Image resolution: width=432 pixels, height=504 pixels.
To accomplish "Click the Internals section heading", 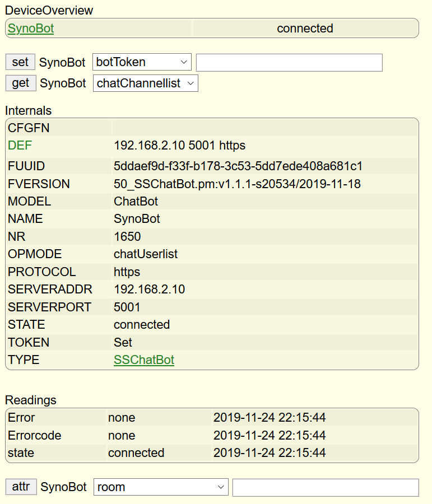I will (x=29, y=110).
